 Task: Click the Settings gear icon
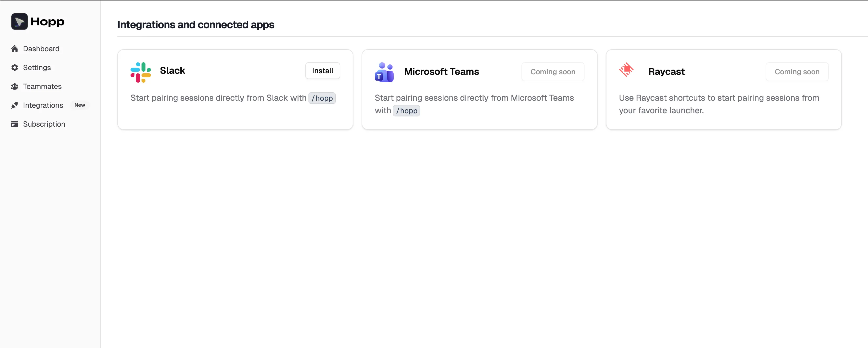[x=15, y=67]
